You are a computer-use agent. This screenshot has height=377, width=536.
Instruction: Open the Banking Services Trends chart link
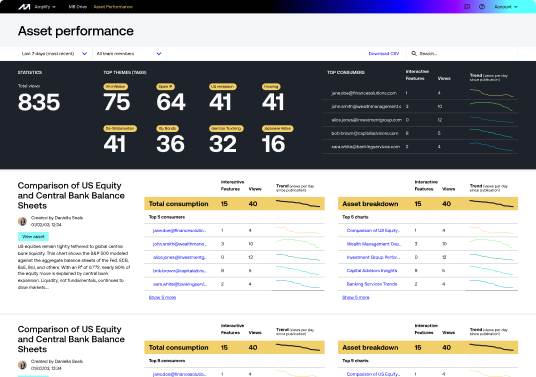click(372, 284)
